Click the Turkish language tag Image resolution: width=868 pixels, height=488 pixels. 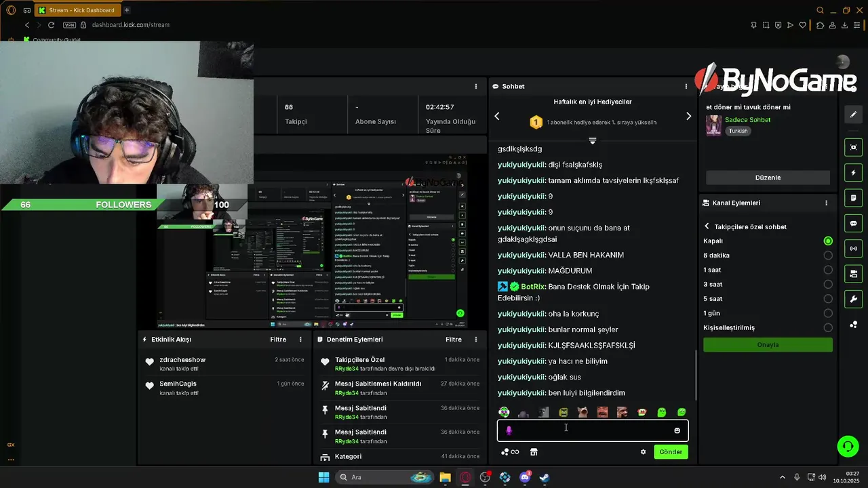(738, 131)
